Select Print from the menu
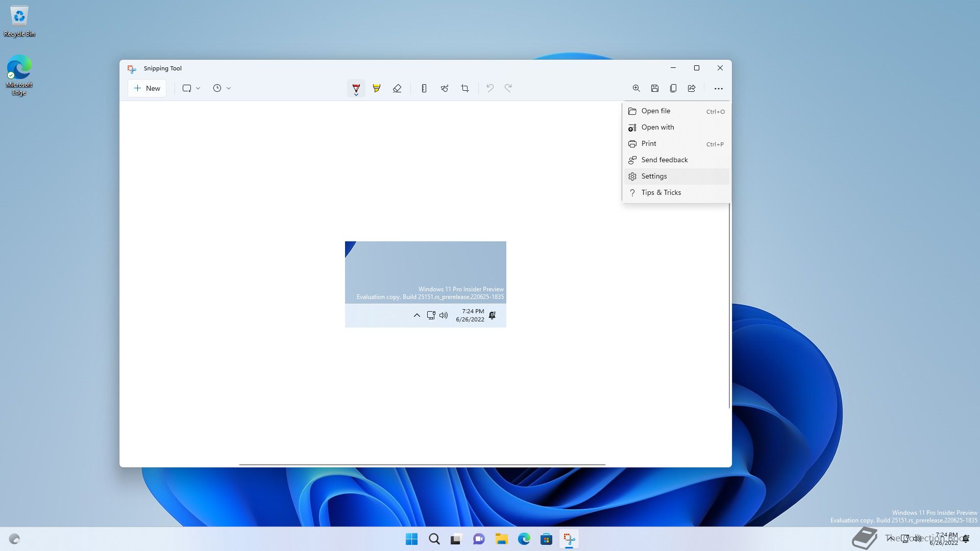Screen dimensions: 980x551 (x=649, y=143)
